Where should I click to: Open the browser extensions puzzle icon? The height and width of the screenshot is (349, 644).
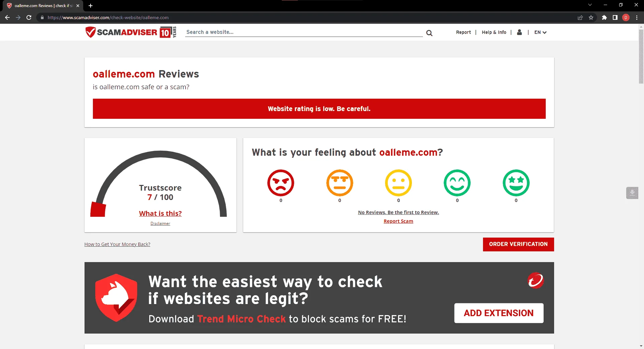pos(604,17)
